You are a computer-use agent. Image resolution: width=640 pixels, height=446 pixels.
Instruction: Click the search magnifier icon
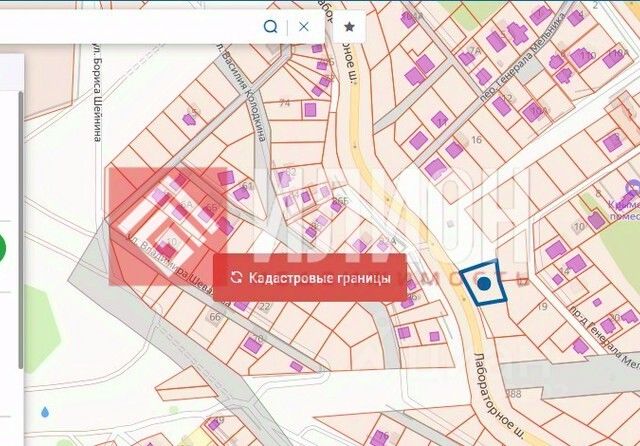pyautogui.click(x=270, y=27)
